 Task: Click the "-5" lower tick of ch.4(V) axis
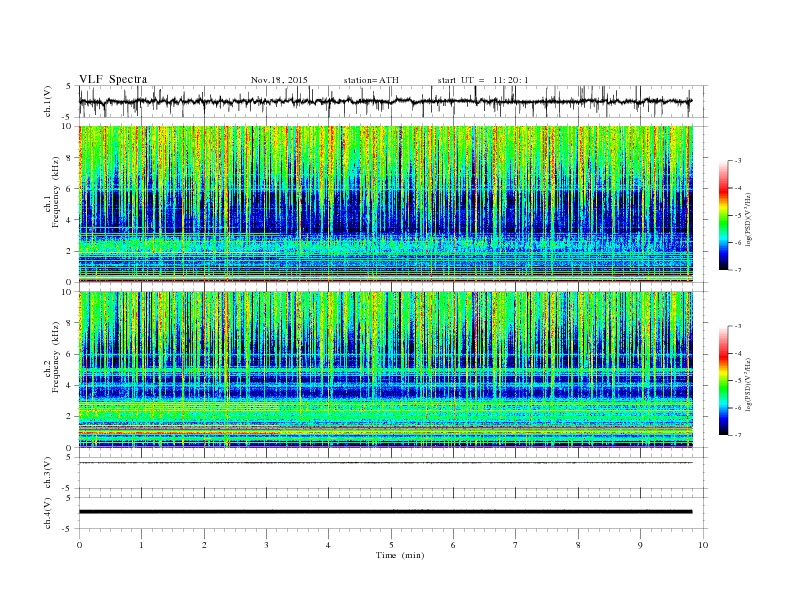click(68, 529)
